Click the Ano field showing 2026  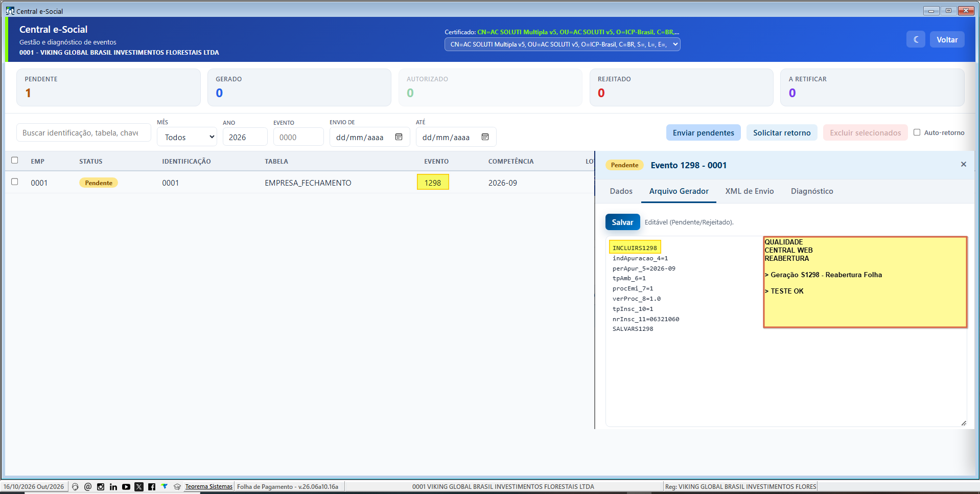click(245, 137)
